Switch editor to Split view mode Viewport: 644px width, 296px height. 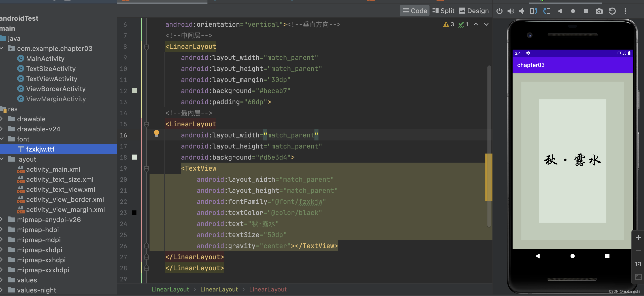[443, 11]
